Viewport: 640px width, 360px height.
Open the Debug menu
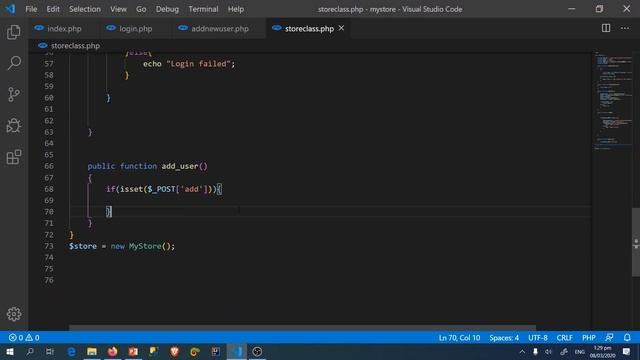167,9
